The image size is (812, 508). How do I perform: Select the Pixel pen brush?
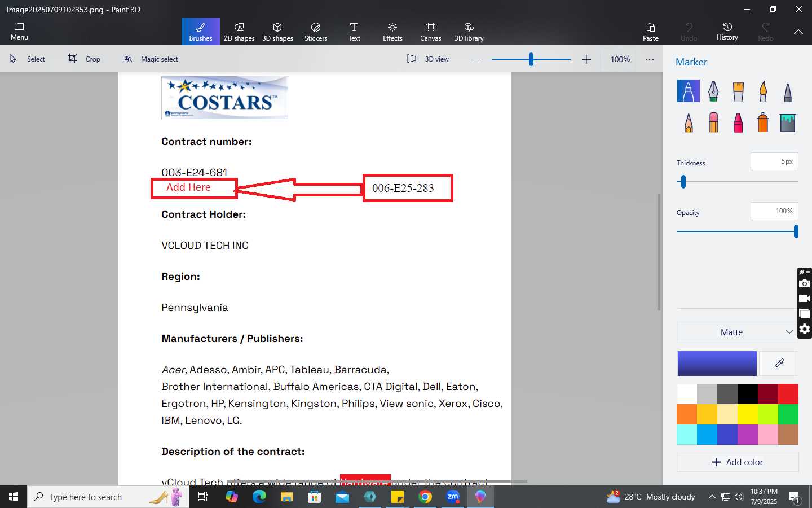(788, 91)
